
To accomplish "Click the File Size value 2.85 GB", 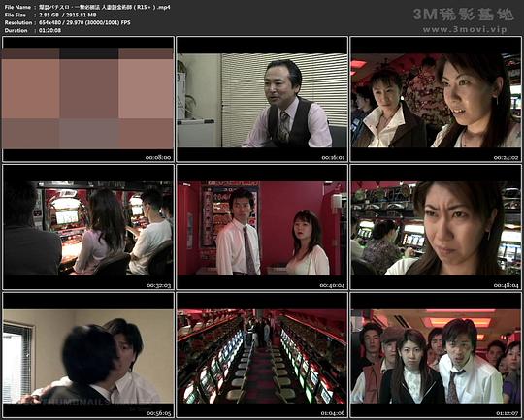I will click(x=49, y=15).
